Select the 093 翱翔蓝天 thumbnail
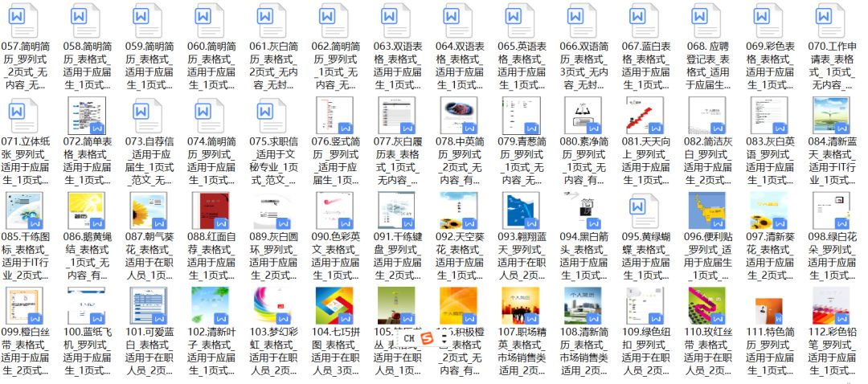This screenshot has height=384, width=868. [521, 210]
